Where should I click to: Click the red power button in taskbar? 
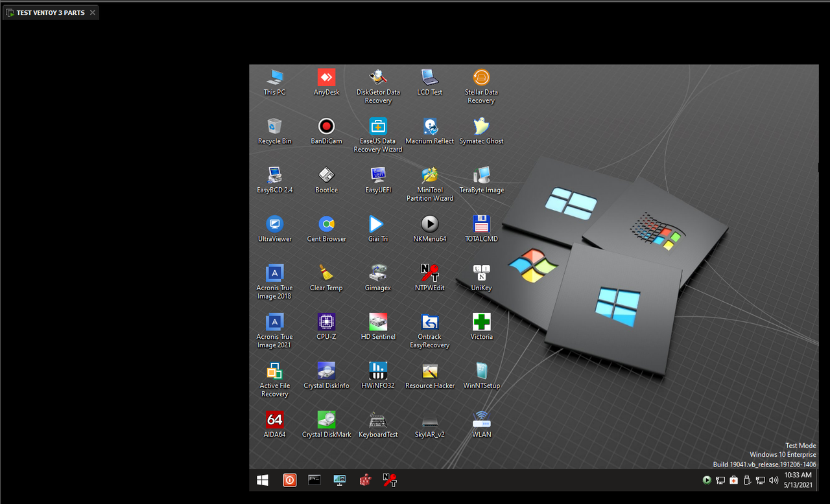click(x=289, y=480)
